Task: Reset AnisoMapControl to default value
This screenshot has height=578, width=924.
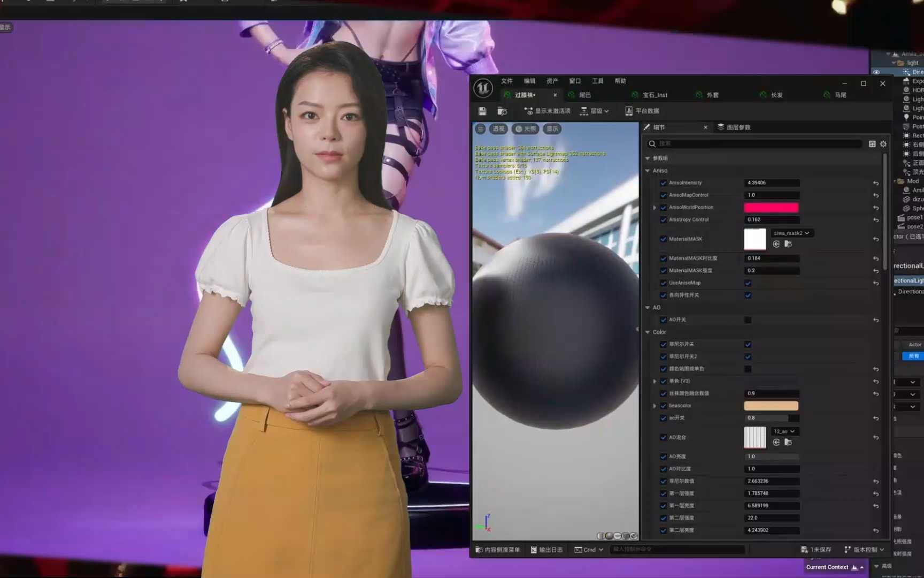Action: [x=876, y=195]
